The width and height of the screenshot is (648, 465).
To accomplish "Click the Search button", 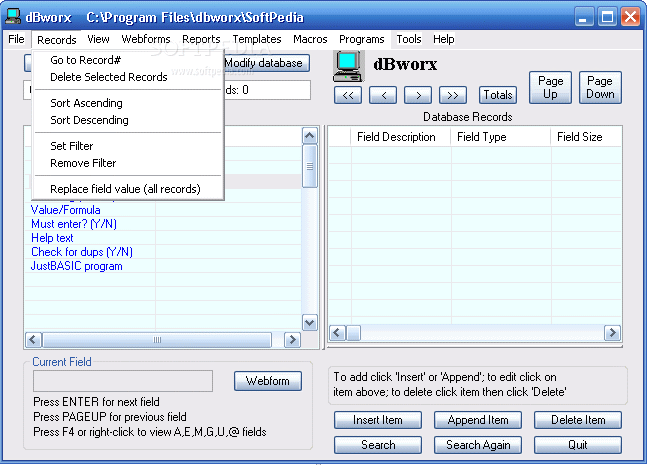I will (x=378, y=445).
